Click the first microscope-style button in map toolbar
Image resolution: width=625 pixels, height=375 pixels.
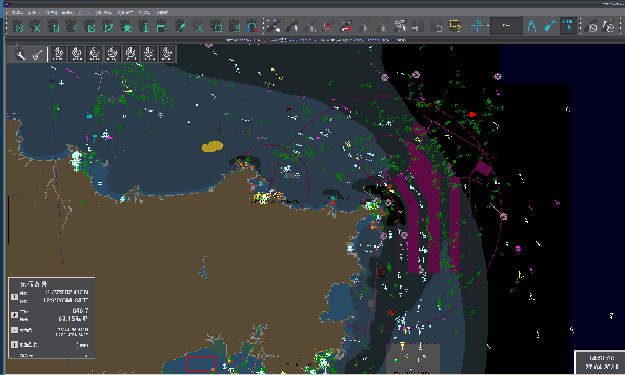[x=58, y=54]
